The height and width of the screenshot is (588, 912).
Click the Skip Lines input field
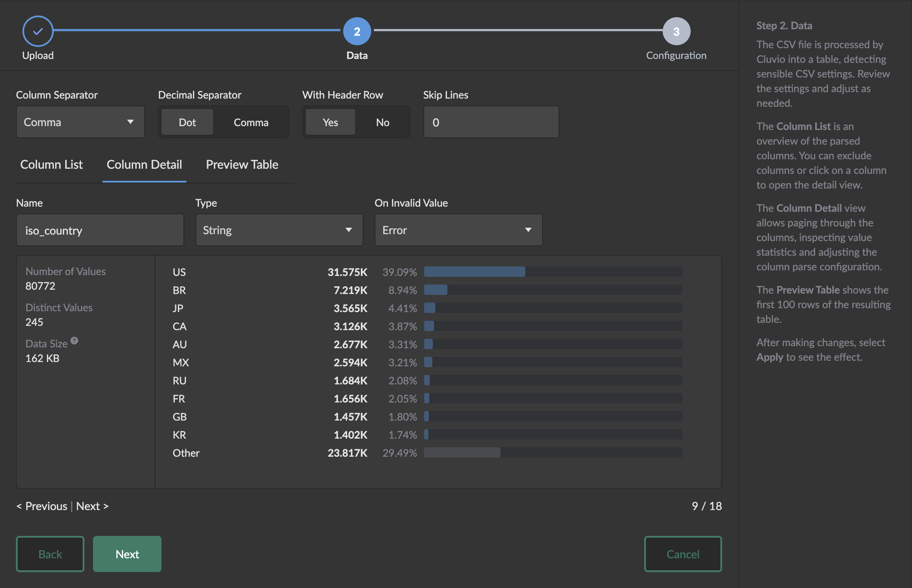tap(491, 122)
